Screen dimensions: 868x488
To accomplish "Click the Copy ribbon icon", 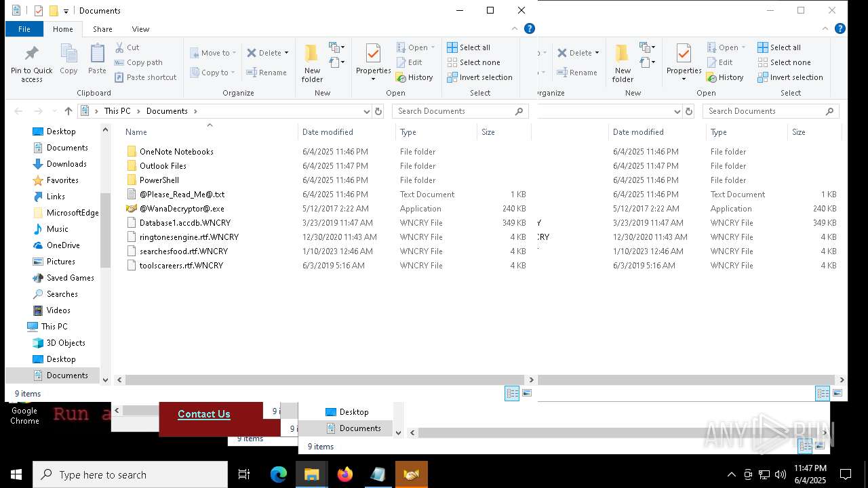I will (x=68, y=59).
